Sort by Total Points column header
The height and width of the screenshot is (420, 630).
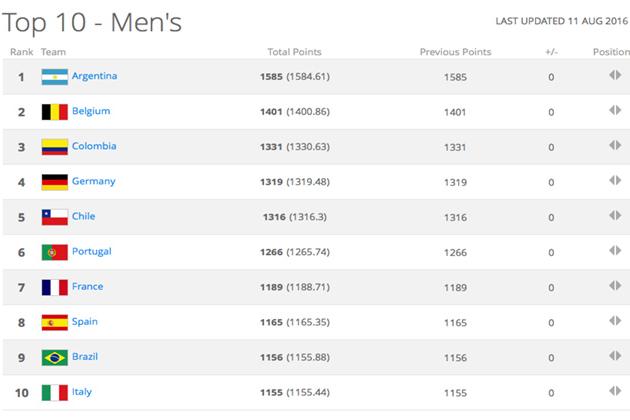tap(294, 52)
